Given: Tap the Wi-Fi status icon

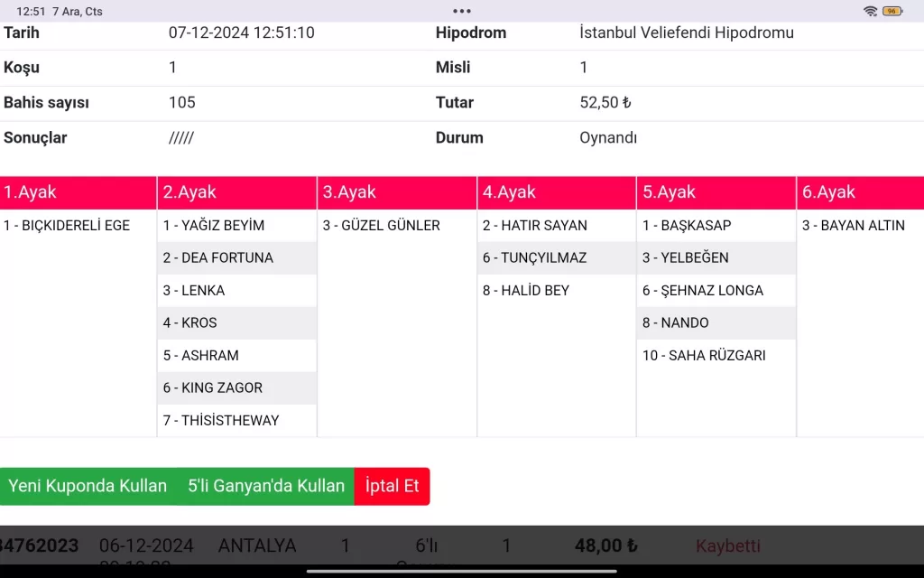Looking at the screenshot, I should 870,11.
